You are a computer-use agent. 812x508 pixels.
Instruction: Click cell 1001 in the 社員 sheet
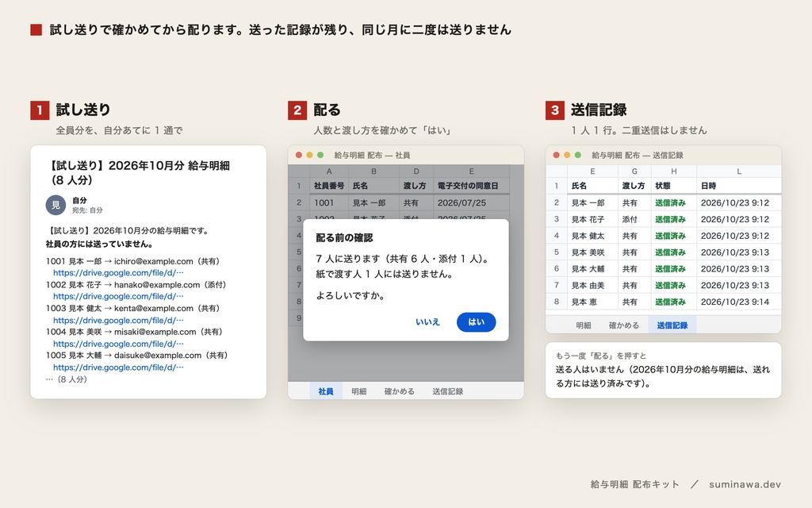(x=329, y=202)
